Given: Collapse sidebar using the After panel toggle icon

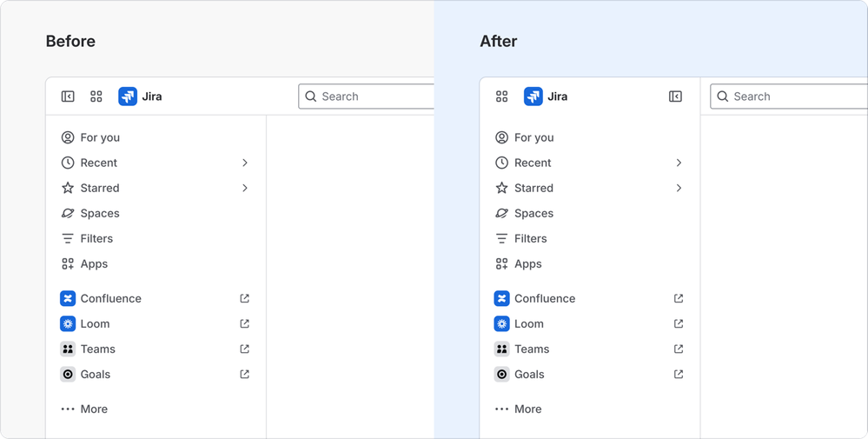Looking at the screenshot, I should coord(675,96).
